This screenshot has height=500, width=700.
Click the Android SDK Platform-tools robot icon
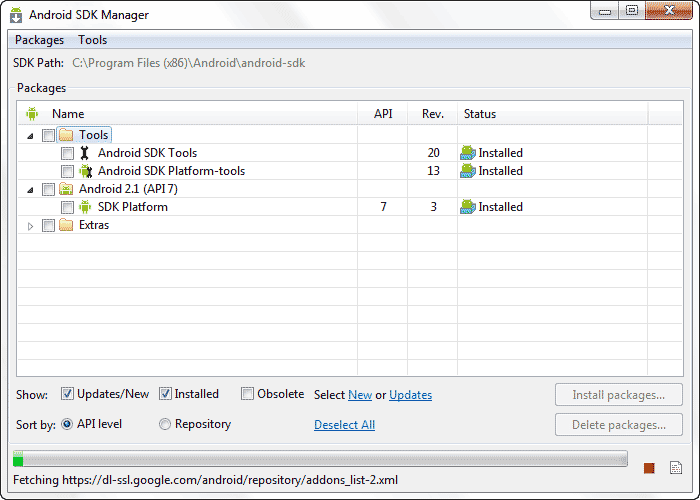[x=85, y=171]
